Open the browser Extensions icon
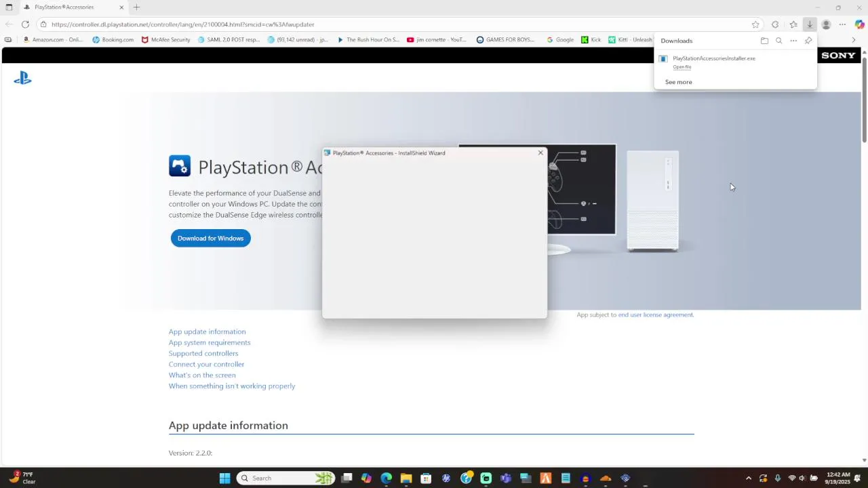 775,24
